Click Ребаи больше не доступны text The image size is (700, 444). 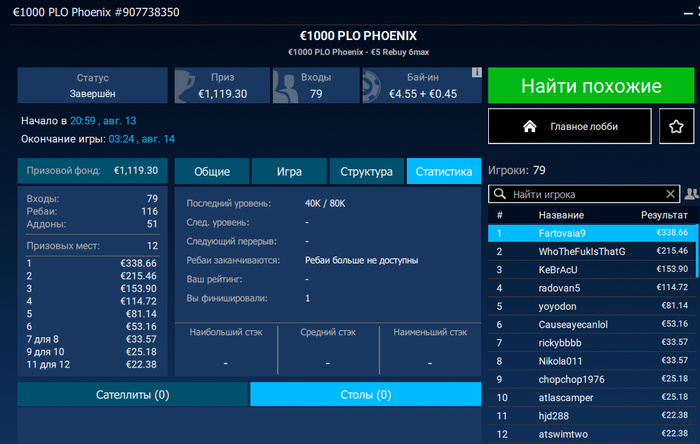[x=362, y=260]
